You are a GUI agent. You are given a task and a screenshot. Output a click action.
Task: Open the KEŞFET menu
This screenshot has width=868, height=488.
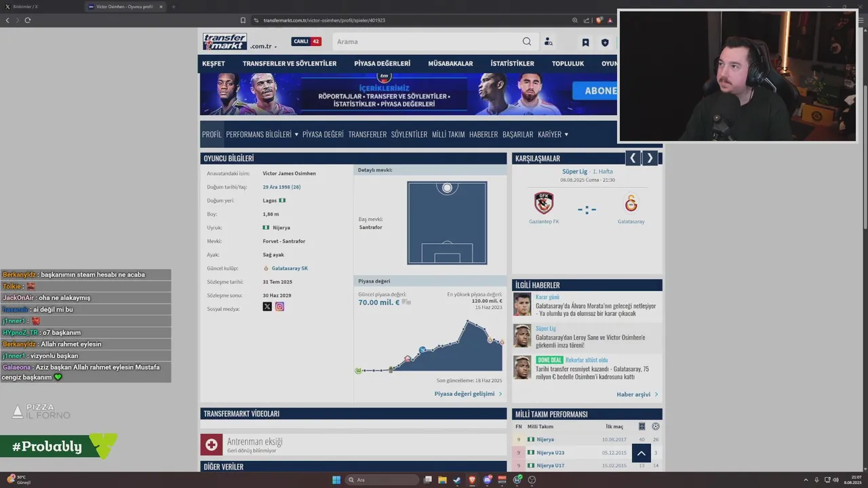click(x=213, y=64)
